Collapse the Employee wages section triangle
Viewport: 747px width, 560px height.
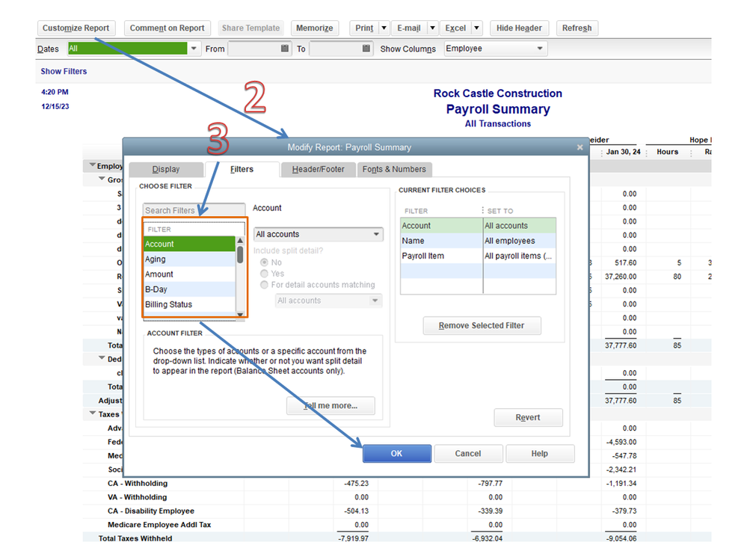click(93, 164)
